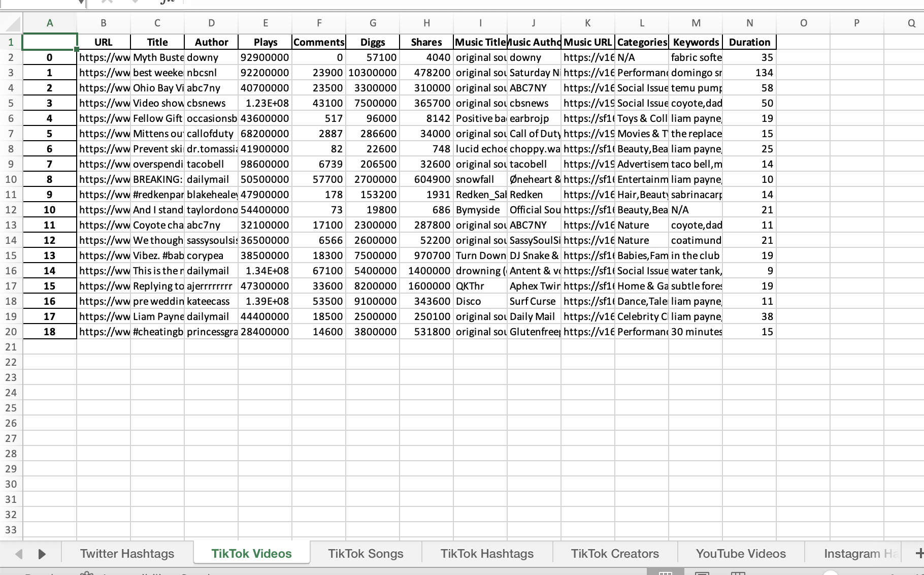Click plays cell 1.34E+08
The image size is (924, 575).
[265, 271]
